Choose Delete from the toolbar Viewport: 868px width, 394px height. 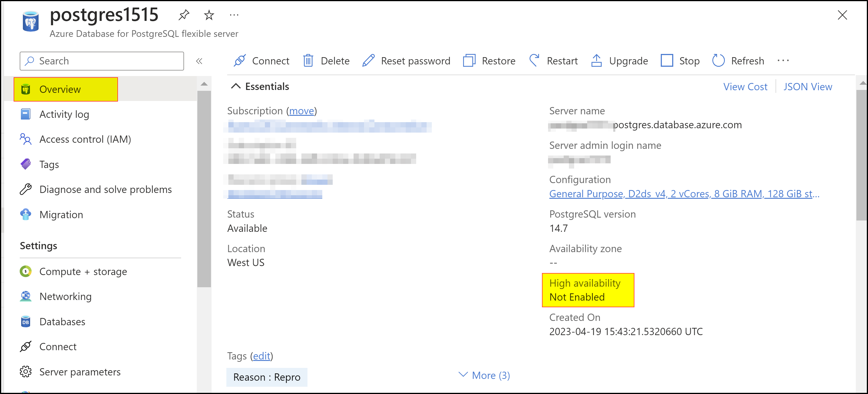(x=326, y=61)
